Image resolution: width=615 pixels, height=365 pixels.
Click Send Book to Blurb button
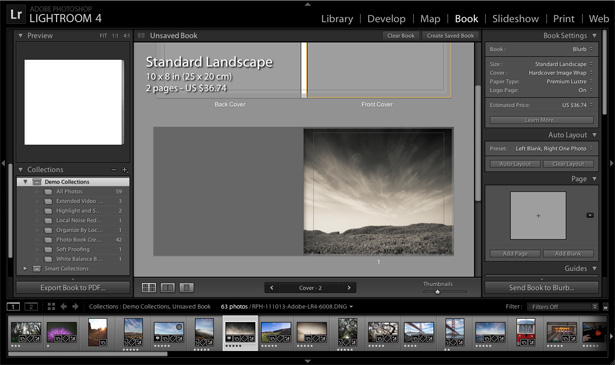coord(541,288)
